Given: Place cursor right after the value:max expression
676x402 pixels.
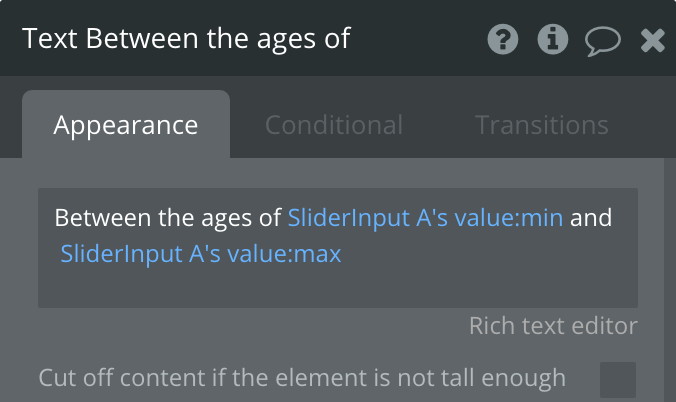Looking at the screenshot, I should coord(343,254).
